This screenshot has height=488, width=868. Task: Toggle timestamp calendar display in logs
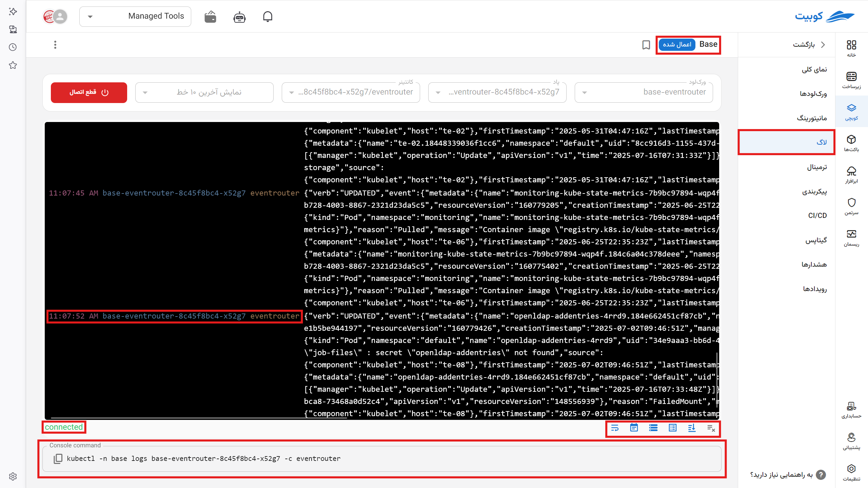[x=634, y=428]
